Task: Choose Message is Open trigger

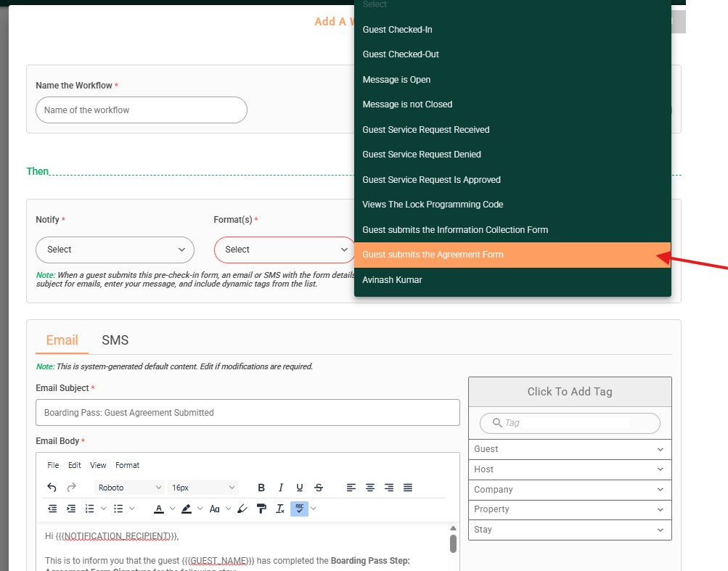Action: point(512,80)
